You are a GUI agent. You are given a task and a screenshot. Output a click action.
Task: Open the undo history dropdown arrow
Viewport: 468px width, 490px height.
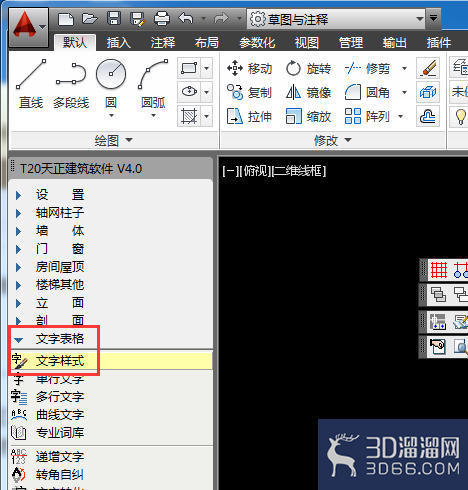click(x=203, y=19)
